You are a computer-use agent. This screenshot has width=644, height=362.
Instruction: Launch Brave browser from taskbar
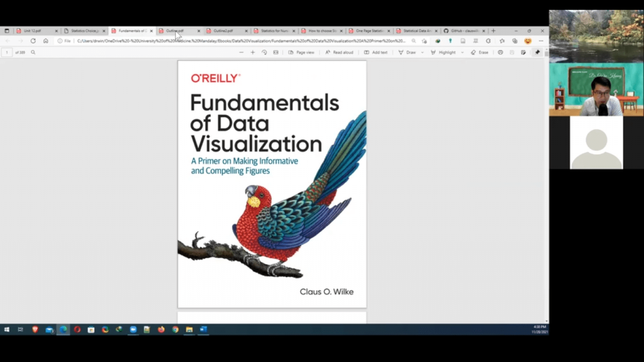(35, 329)
